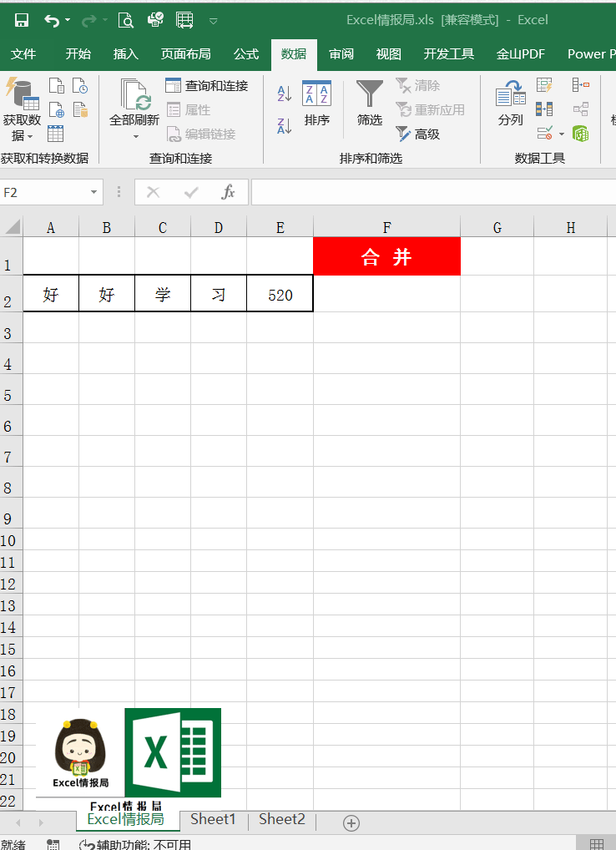Select the column F header
The height and width of the screenshot is (850, 616).
pos(386,227)
